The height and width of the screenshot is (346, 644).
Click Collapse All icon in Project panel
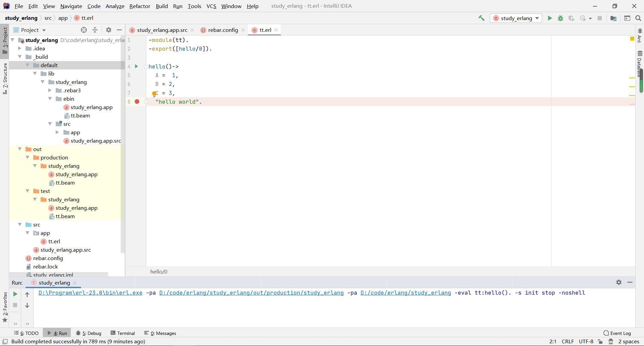[95, 30]
